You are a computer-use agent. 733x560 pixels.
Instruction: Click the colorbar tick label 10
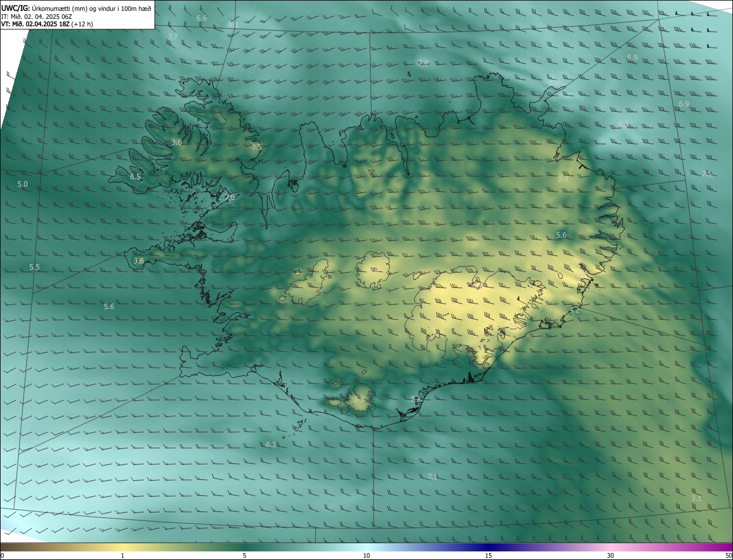point(366,555)
